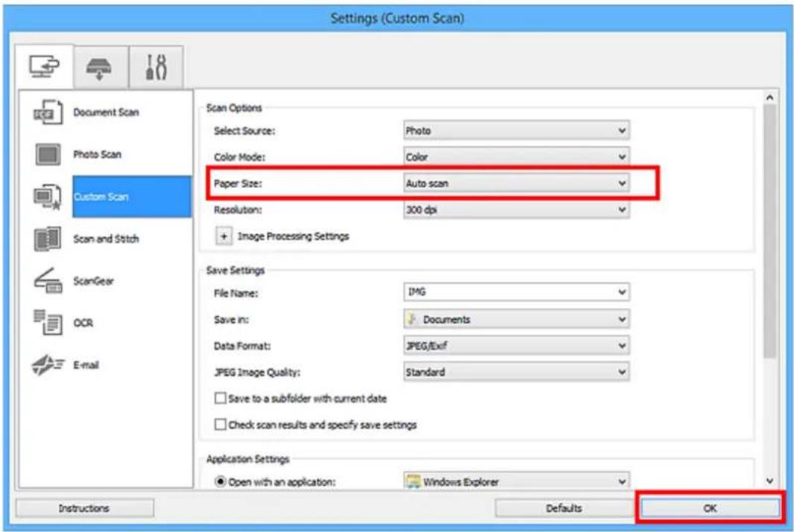Click the Scan and Stitch icon
The height and width of the screenshot is (532, 794).
tap(48, 238)
